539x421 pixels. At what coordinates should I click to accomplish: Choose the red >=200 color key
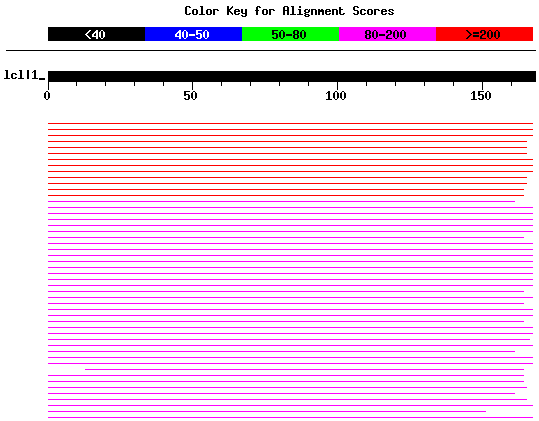[484, 34]
